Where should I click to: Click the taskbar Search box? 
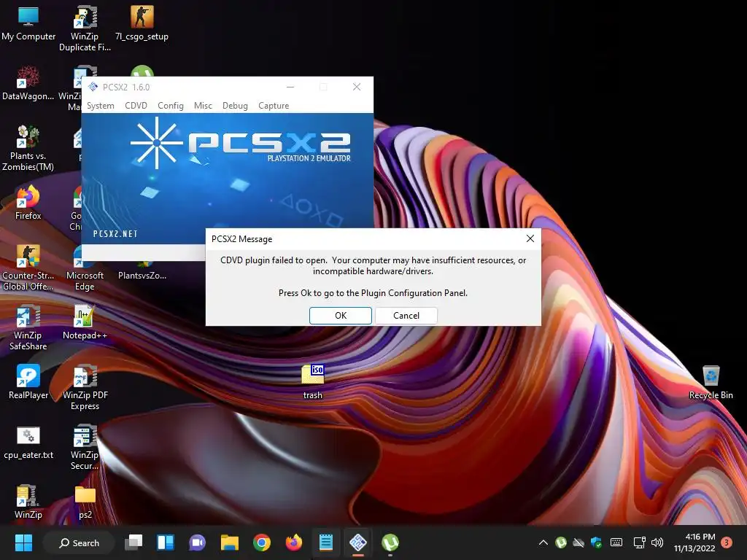coord(79,542)
